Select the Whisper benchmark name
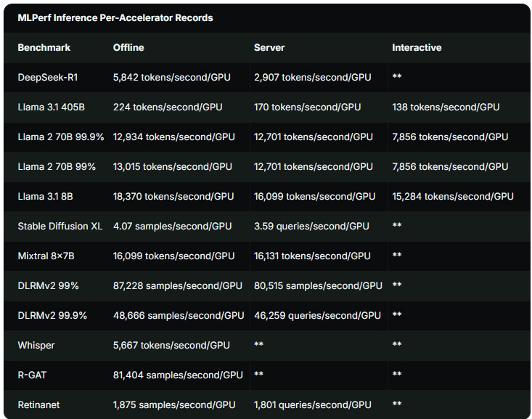The width and height of the screenshot is (532, 419). [x=36, y=346]
